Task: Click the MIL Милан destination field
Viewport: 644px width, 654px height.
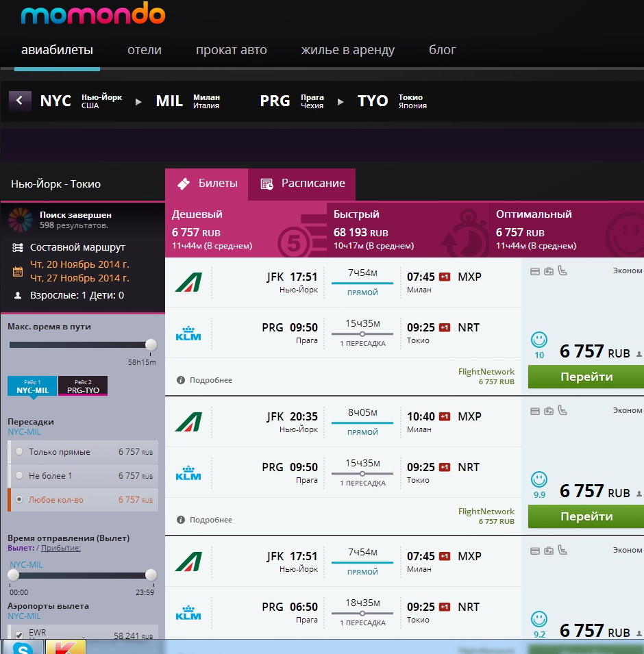Action: click(188, 101)
